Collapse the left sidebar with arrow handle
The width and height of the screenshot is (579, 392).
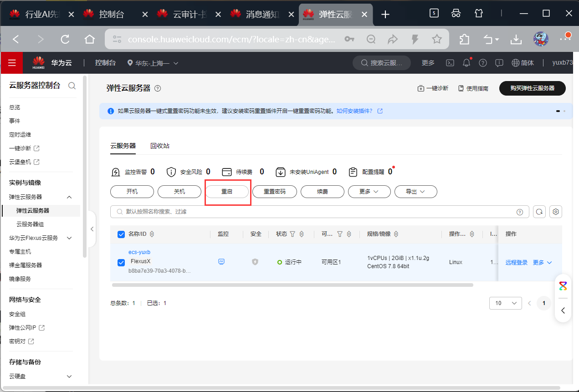(92, 229)
